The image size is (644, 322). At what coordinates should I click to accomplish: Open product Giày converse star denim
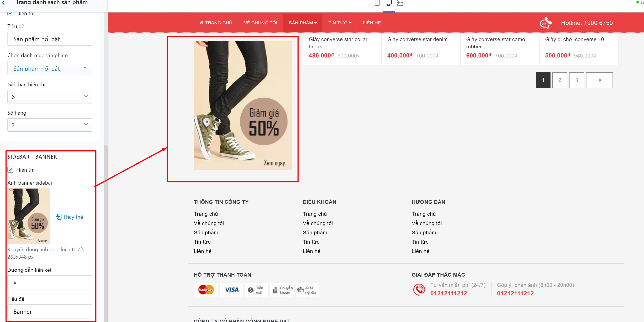point(417,39)
